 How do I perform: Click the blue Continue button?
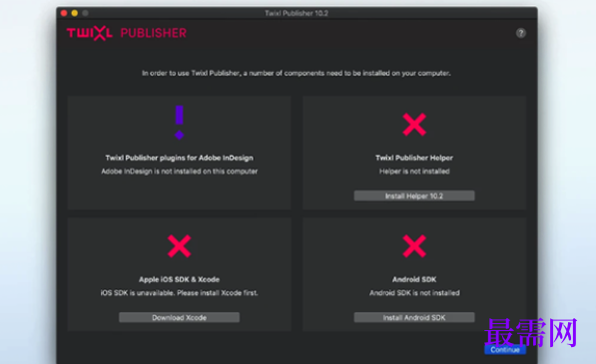[x=505, y=350]
